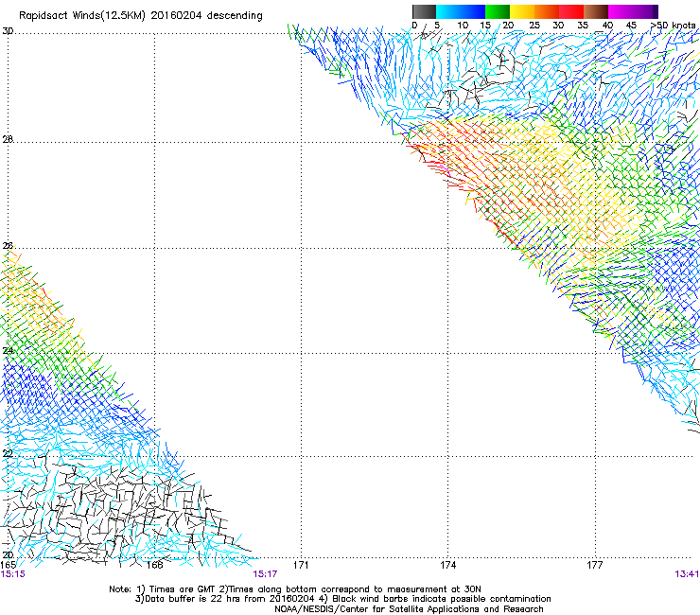
Task: Click the legend label "35"
Action: click(x=583, y=26)
